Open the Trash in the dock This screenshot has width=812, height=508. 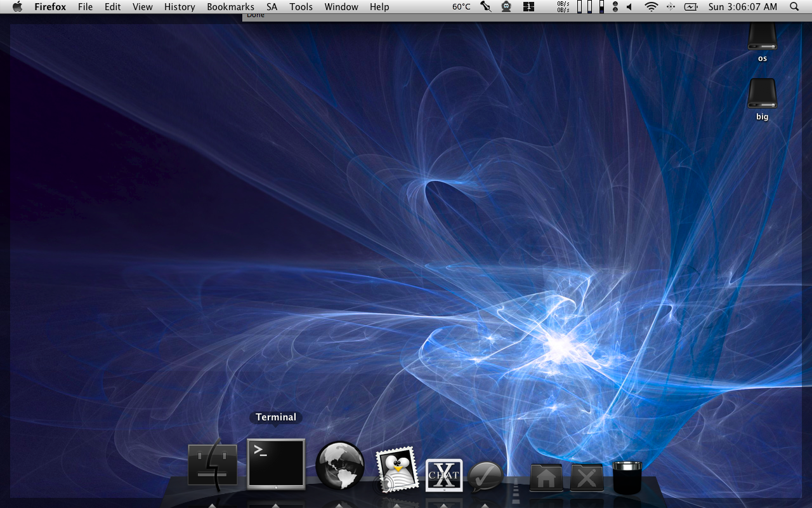[x=627, y=478]
